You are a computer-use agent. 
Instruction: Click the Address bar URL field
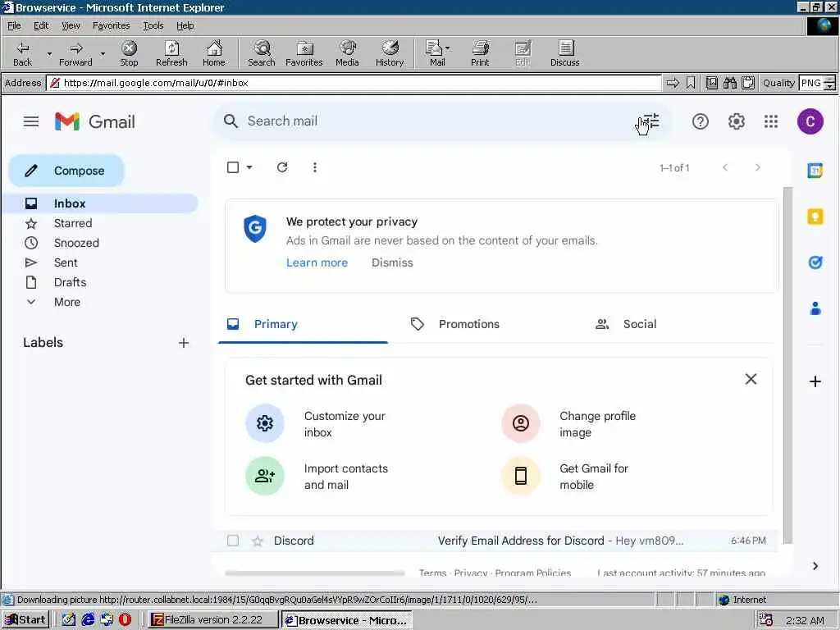pos(354,83)
